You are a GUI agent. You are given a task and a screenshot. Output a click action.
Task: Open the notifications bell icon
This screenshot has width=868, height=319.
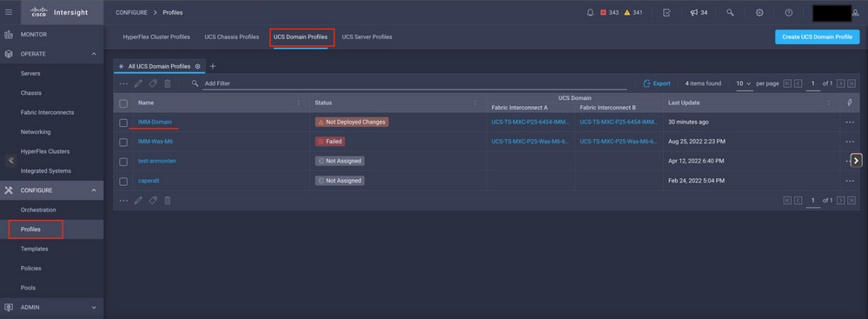590,13
